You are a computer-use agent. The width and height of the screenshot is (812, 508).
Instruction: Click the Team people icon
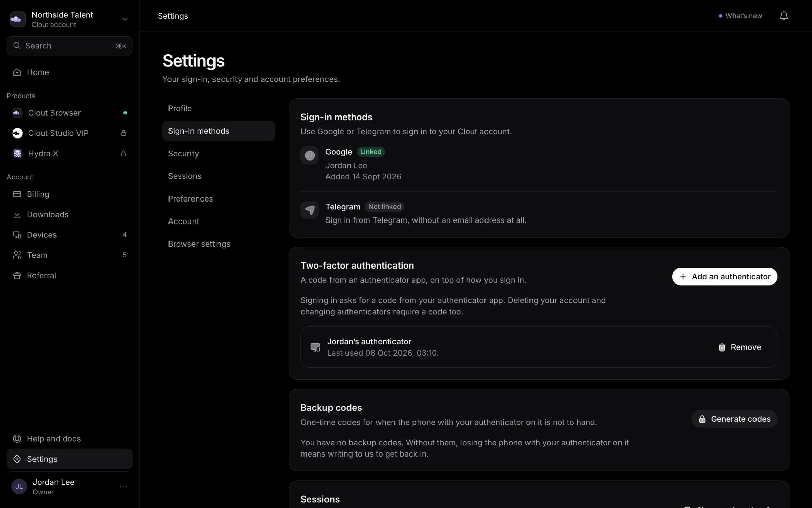pyautogui.click(x=17, y=255)
